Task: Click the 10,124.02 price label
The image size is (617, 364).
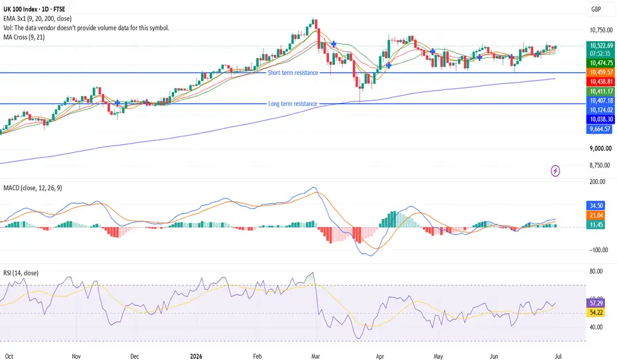Action: pos(600,110)
